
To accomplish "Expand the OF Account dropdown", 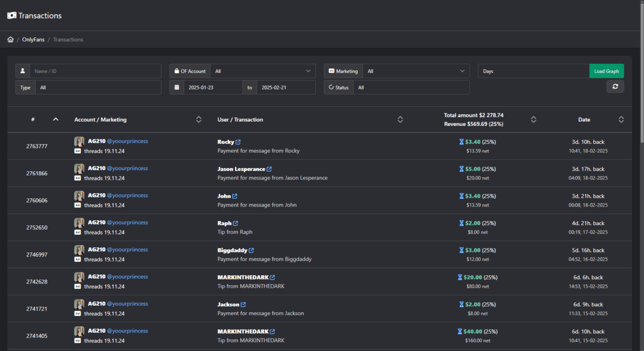I will tap(263, 71).
